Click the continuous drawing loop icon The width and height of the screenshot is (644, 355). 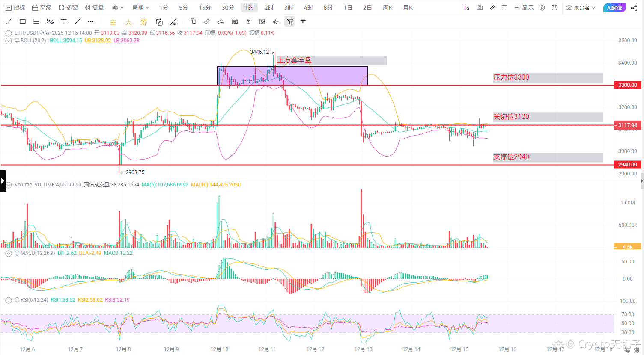(159, 22)
